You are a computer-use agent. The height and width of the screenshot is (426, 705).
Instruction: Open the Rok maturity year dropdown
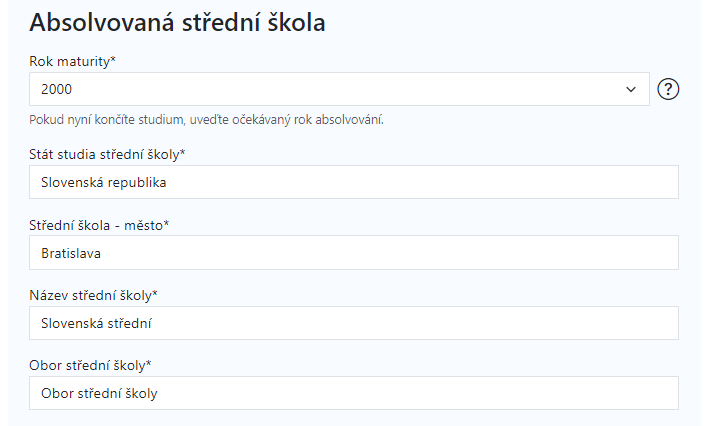pyautogui.click(x=339, y=89)
